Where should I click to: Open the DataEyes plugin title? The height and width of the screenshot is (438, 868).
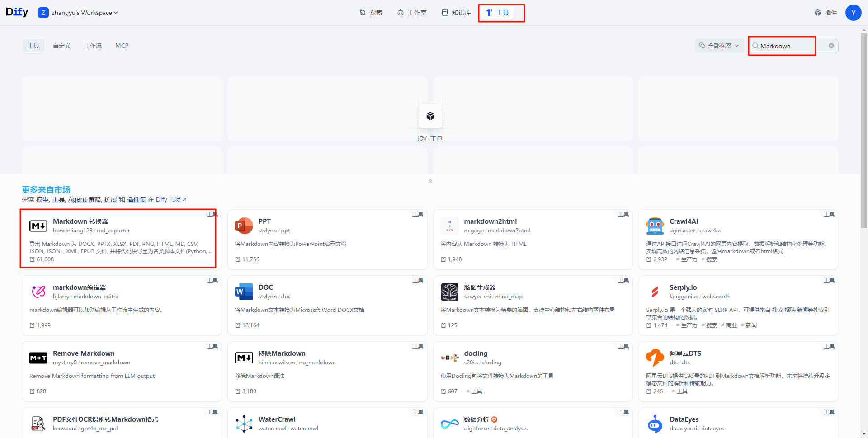[x=684, y=419]
